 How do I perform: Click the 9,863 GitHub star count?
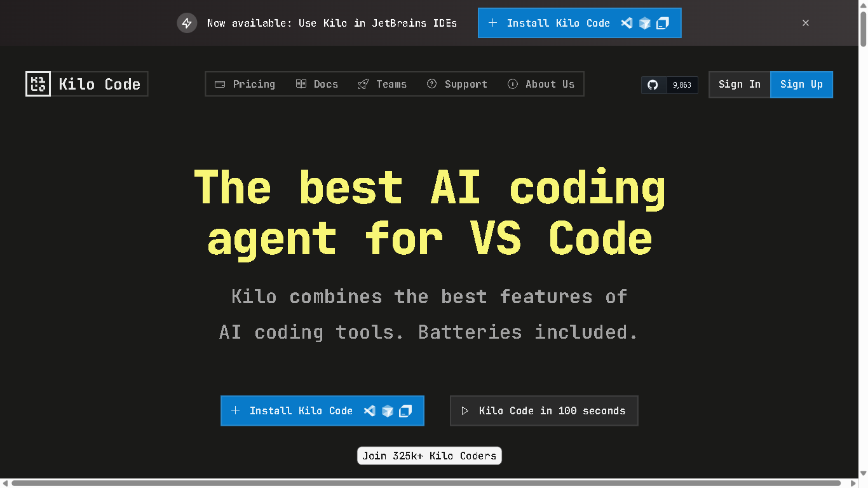pos(682,85)
